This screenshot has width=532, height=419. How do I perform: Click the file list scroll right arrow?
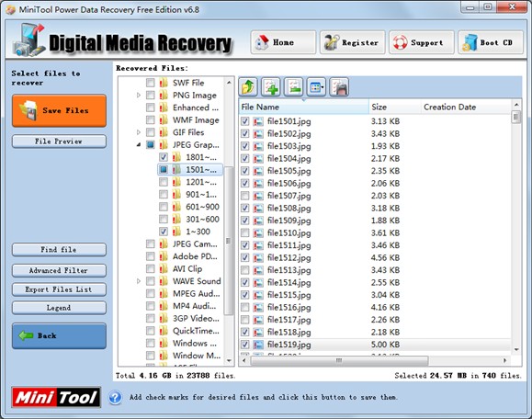(504, 360)
